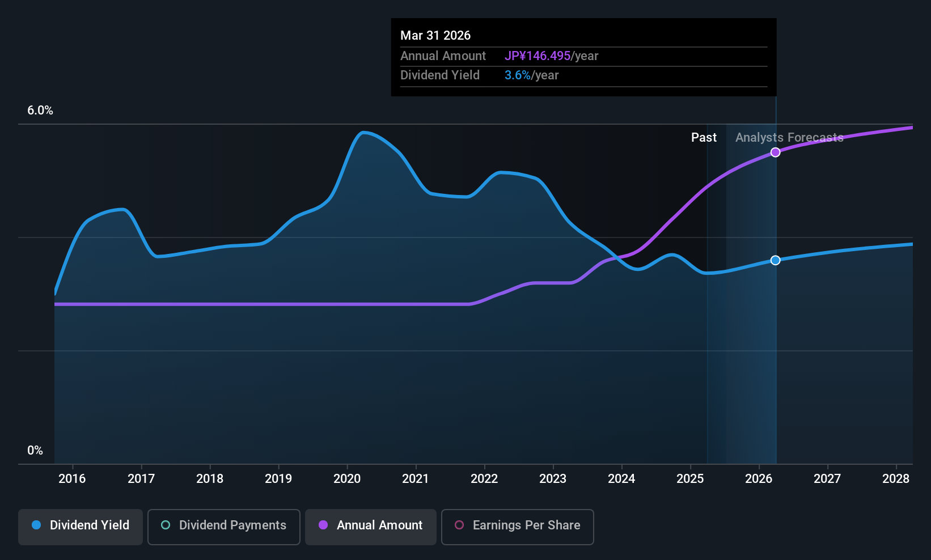The width and height of the screenshot is (931, 560).
Task: Click the purple Annual Amount legend dot
Action: [323, 525]
